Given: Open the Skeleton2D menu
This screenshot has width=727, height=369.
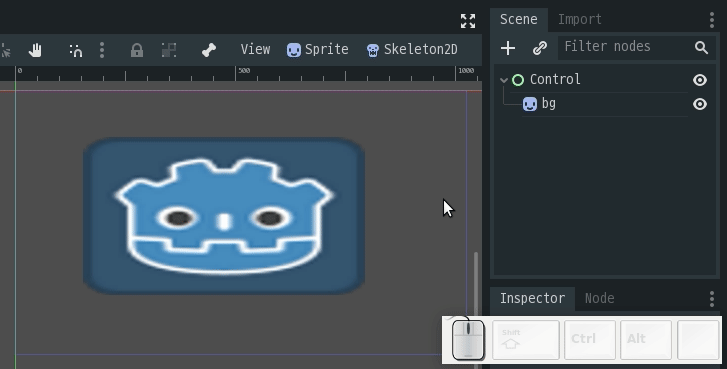Looking at the screenshot, I should point(412,50).
